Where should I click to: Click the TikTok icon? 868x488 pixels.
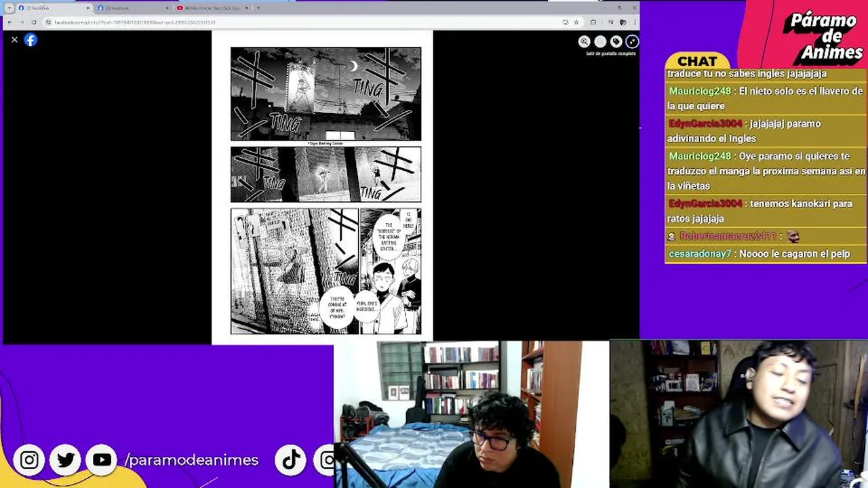291,460
